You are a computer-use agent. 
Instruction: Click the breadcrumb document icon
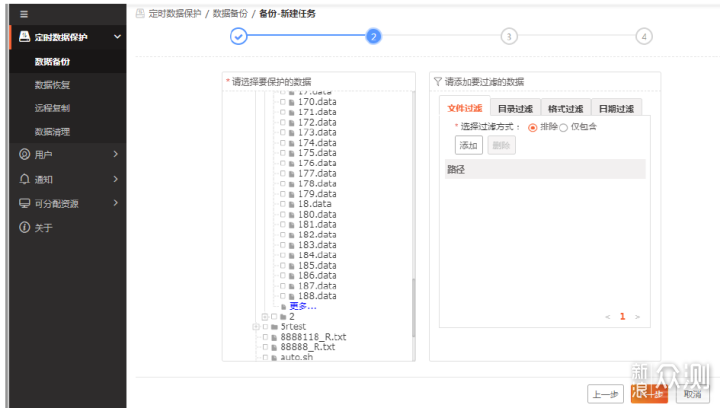pos(140,14)
